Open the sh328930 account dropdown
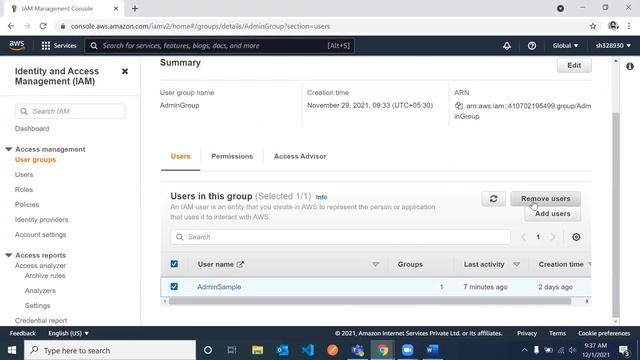 (613, 46)
